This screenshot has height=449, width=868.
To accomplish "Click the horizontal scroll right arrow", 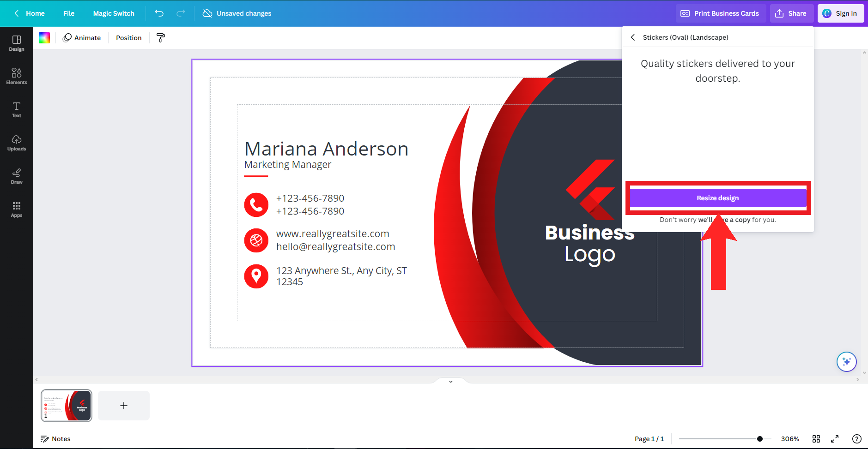I will pos(858,380).
